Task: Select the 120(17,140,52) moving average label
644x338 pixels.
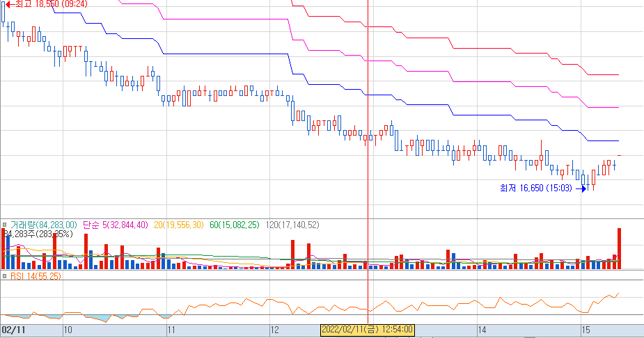Action: (292, 225)
